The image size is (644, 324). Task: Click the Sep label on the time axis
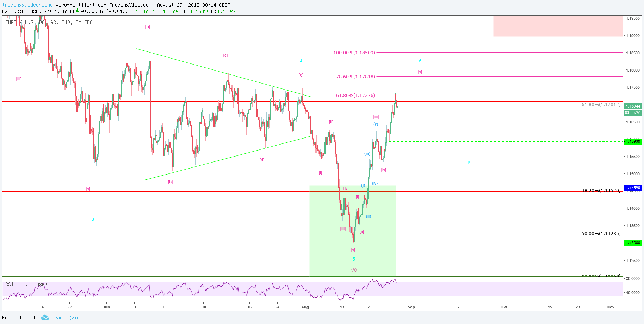tap(411, 307)
